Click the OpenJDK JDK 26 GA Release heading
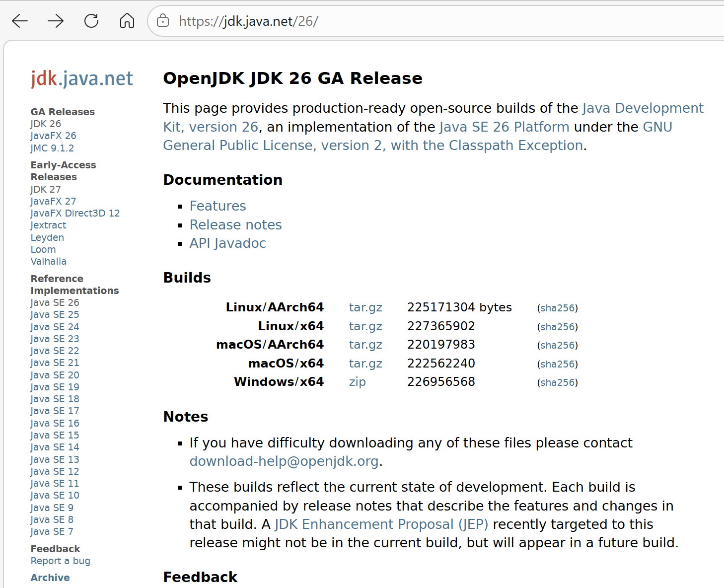This screenshot has width=724, height=588. pyautogui.click(x=293, y=78)
